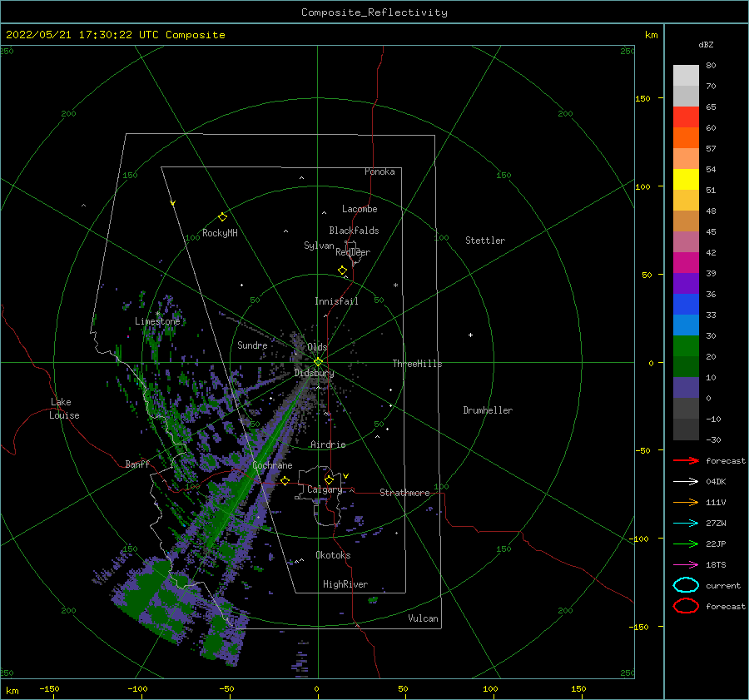Select the Lacombe label
749x700 pixels.
pyautogui.click(x=360, y=209)
